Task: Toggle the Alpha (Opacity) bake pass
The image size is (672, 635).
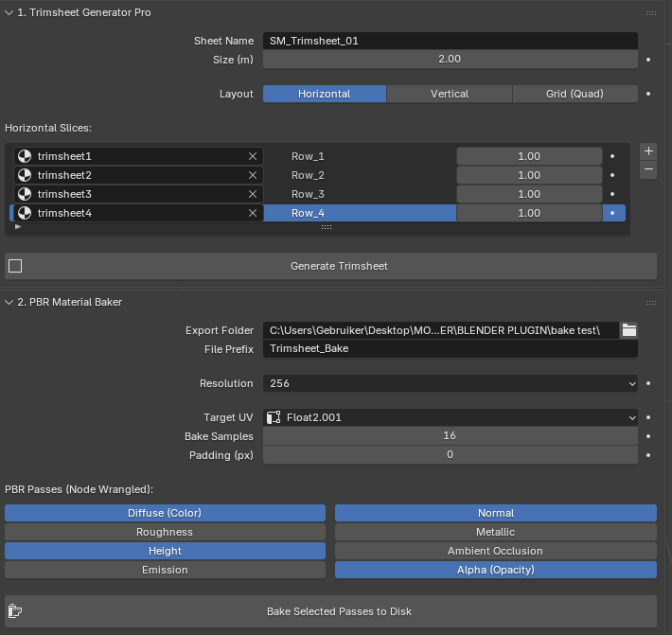Action: [x=496, y=570]
